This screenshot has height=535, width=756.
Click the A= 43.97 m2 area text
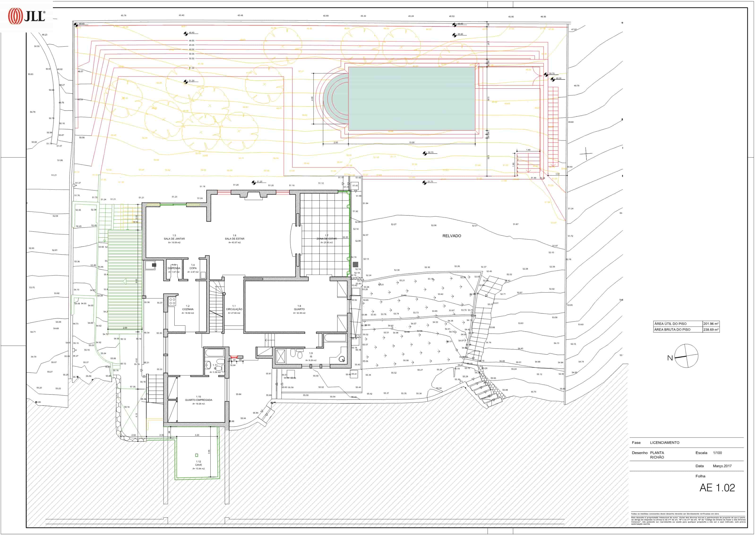coord(234,243)
